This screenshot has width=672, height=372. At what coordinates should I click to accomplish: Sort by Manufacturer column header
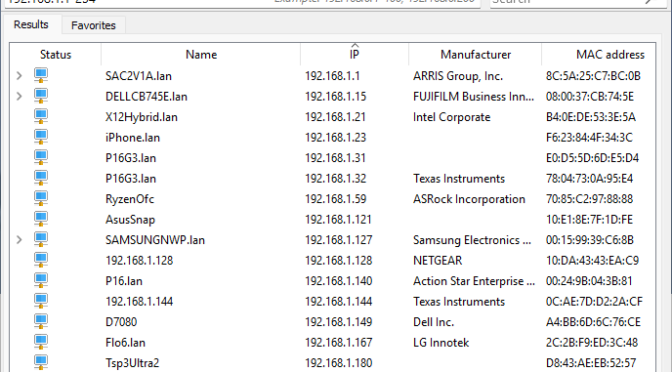[x=475, y=54]
